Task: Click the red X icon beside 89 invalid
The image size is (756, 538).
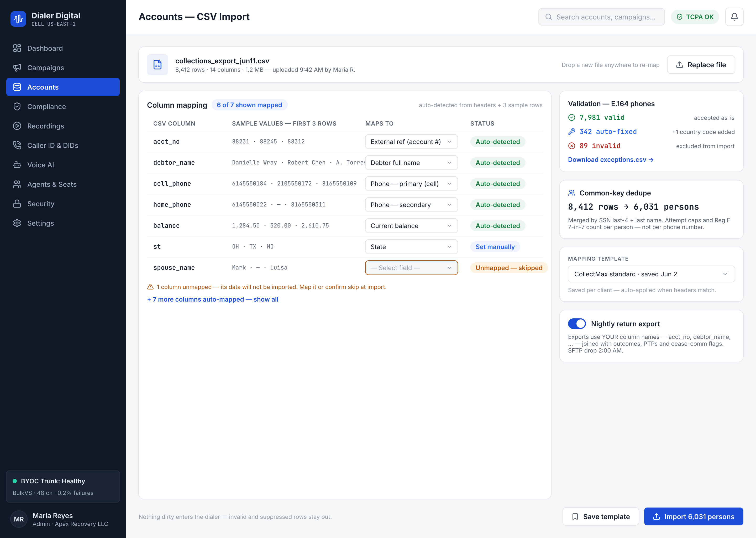Action: (x=572, y=146)
